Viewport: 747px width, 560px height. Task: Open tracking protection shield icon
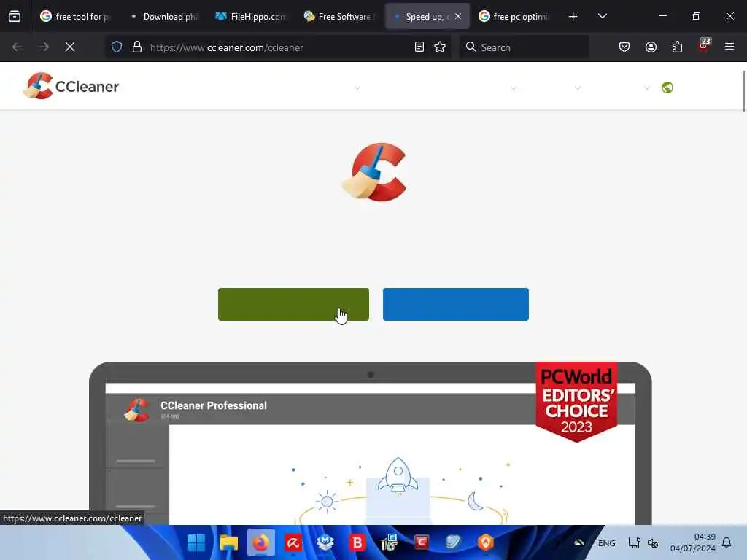117,47
